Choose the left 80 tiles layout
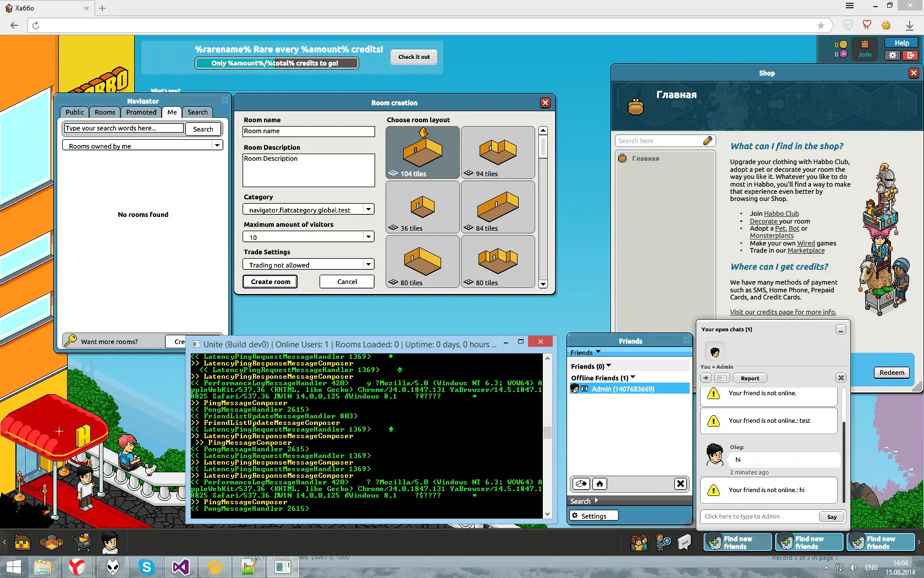924x578 pixels. (x=422, y=261)
